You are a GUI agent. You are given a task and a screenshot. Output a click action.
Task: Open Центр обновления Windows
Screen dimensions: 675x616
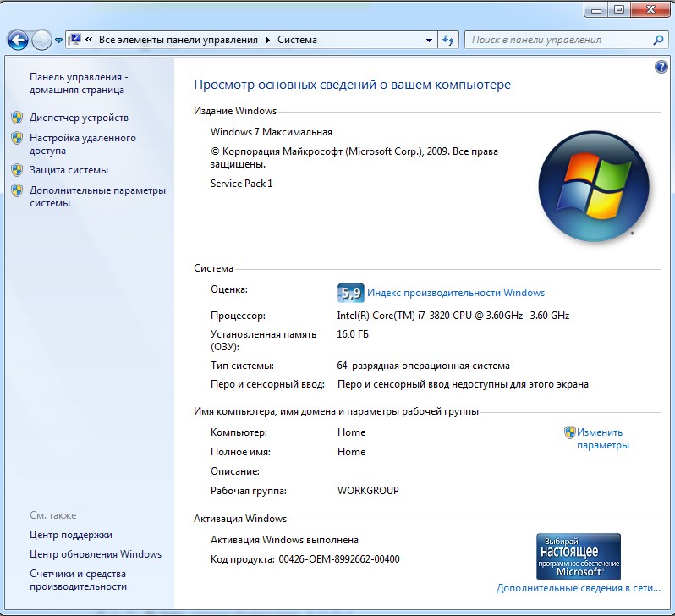[95, 554]
